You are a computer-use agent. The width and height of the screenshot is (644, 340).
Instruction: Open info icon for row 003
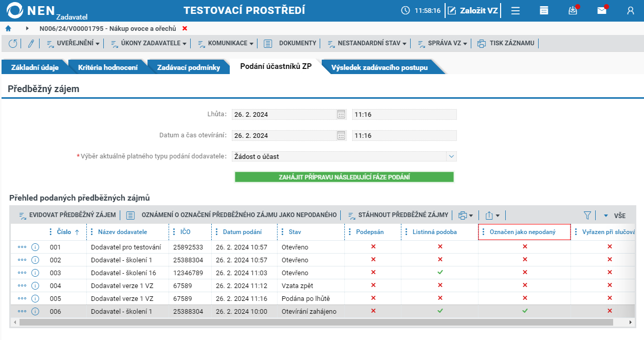(35, 273)
